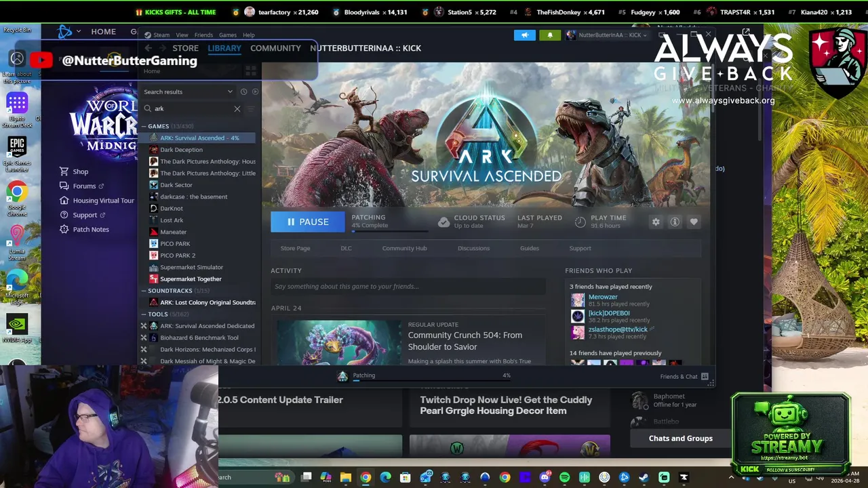Open the Community Hub link
The width and height of the screenshot is (868, 488).
404,248
